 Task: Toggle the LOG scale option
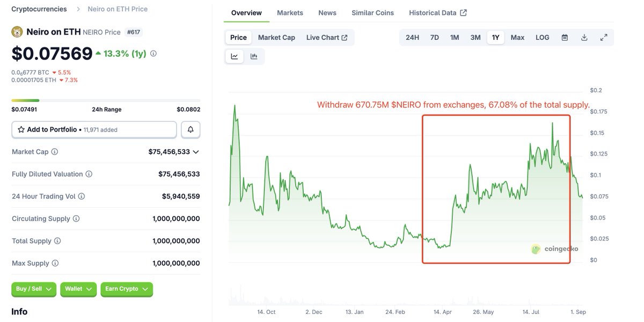click(542, 38)
